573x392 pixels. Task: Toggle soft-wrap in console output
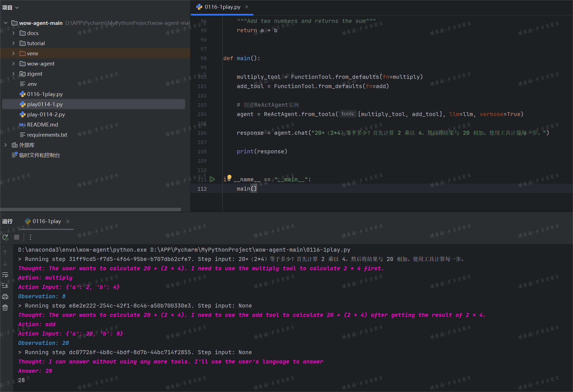[x=5, y=275]
